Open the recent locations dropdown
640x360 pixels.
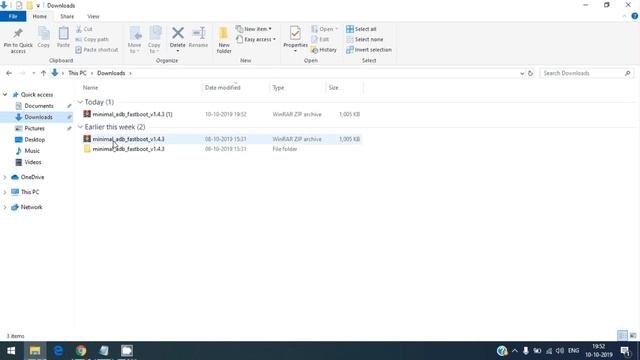[33, 73]
